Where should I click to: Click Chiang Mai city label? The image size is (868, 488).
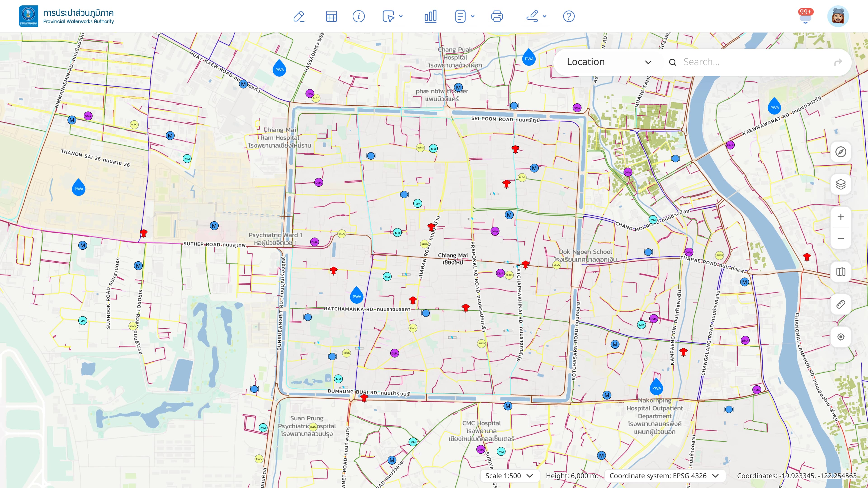pyautogui.click(x=453, y=259)
